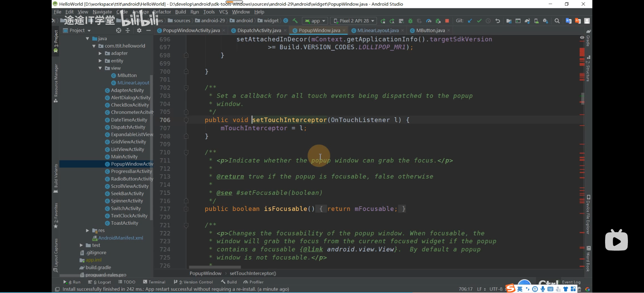Open the app run configuration dropdown
This screenshot has width=644, height=293.
click(x=315, y=21)
